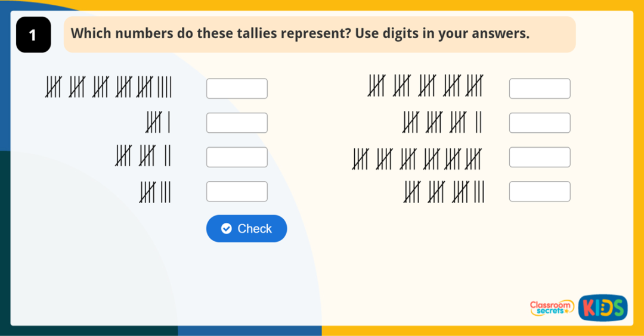This screenshot has height=336, width=644.
Task: Select answer box beside the twelve tally
Action: pos(237,157)
